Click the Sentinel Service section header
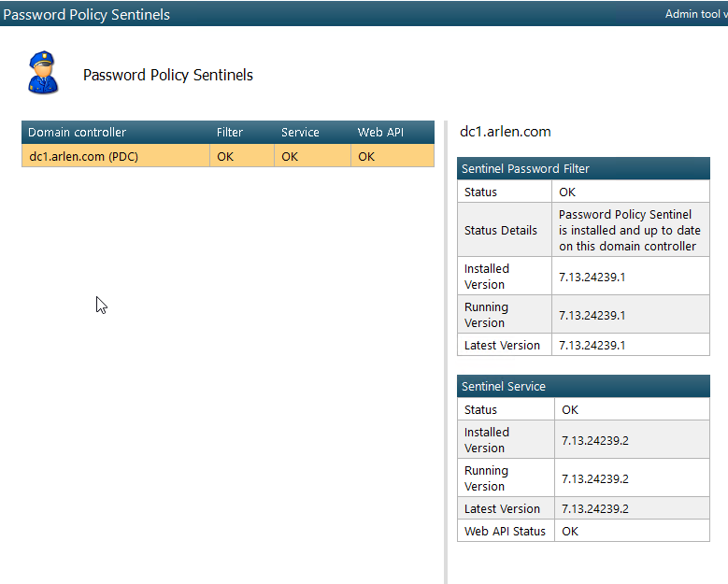The image size is (728, 584). 583,386
